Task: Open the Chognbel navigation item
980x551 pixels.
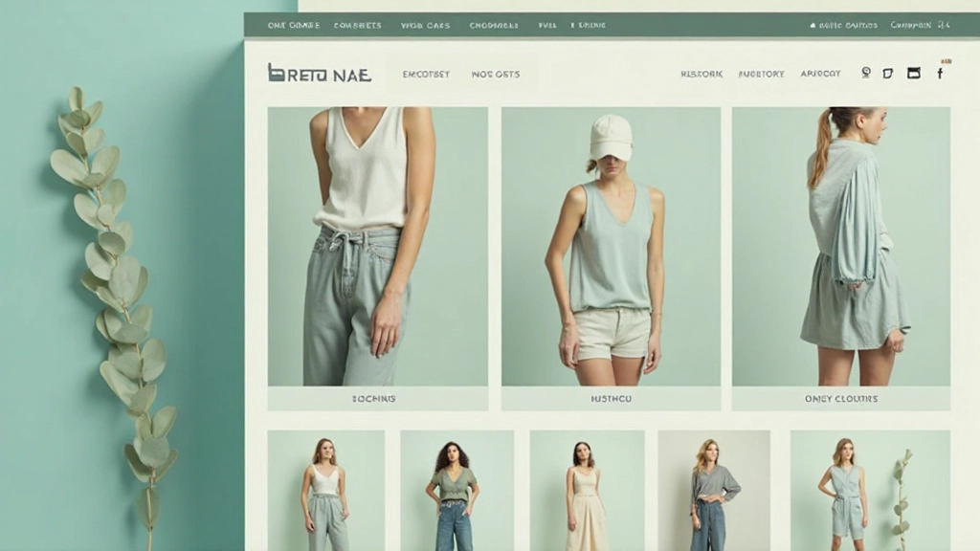Action: click(x=495, y=25)
